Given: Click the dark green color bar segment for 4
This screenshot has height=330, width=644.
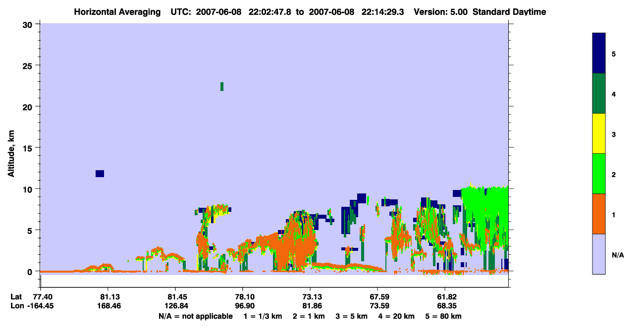Looking at the screenshot, I should click(x=599, y=94).
